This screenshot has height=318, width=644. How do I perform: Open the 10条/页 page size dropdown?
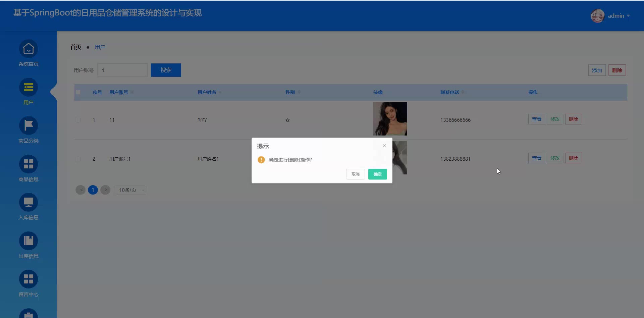tap(131, 190)
